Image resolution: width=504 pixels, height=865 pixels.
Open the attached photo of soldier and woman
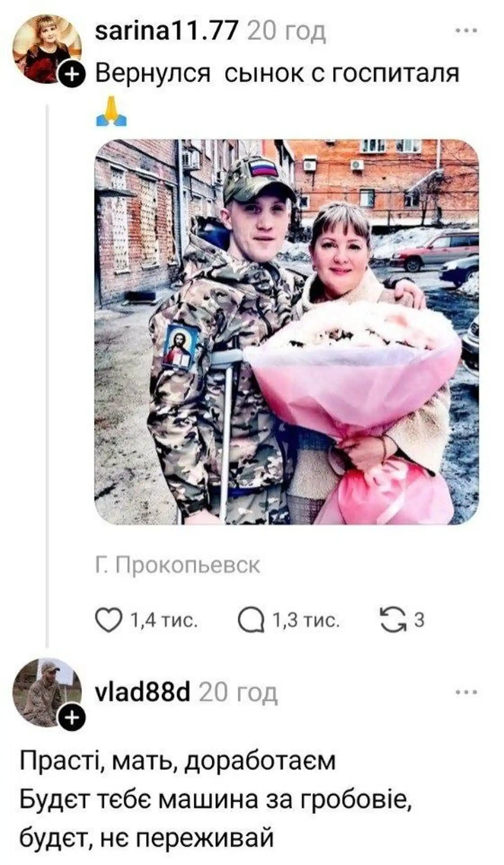pos(287,332)
